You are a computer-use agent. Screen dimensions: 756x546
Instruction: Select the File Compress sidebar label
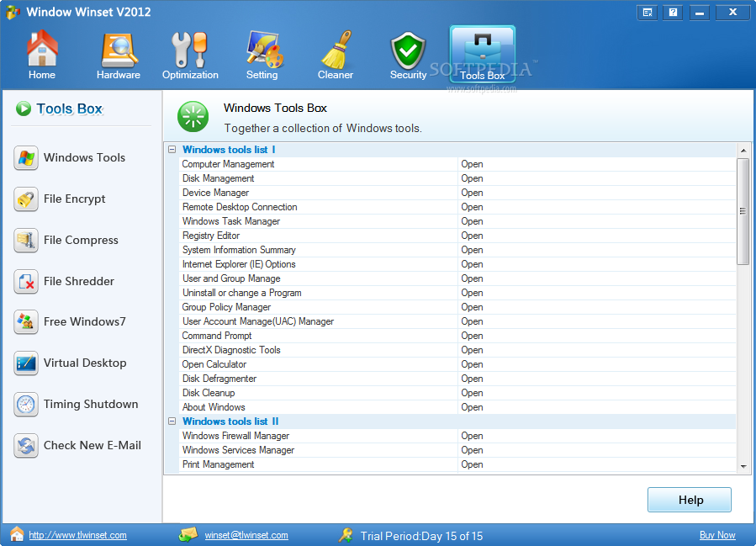pos(81,241)
